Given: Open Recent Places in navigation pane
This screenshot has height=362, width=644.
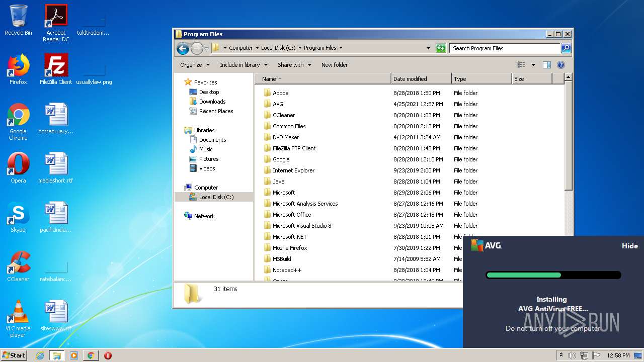Looking at the screenshot, I should (216, 111).
